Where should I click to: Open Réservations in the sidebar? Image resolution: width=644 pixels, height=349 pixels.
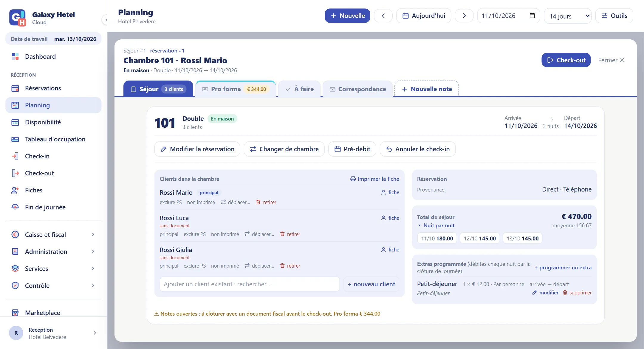tap(53, 88)
